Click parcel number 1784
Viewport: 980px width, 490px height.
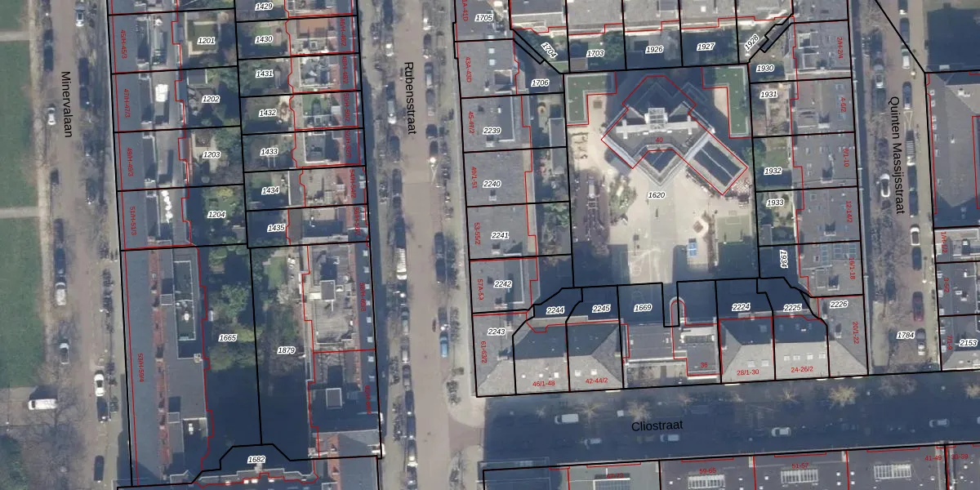[905, 335]
